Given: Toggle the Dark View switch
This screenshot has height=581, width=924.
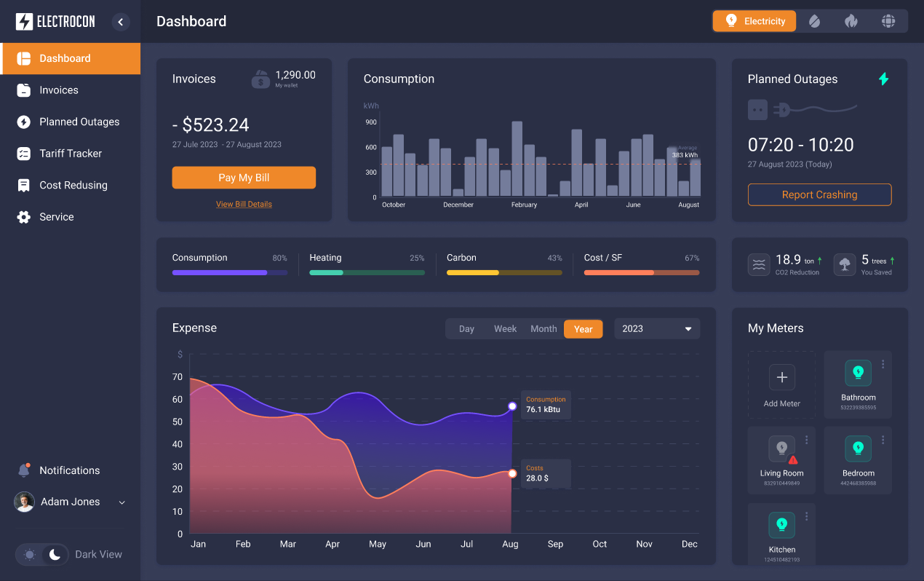Looking at the screenshot, I should (x=43, y=555).
